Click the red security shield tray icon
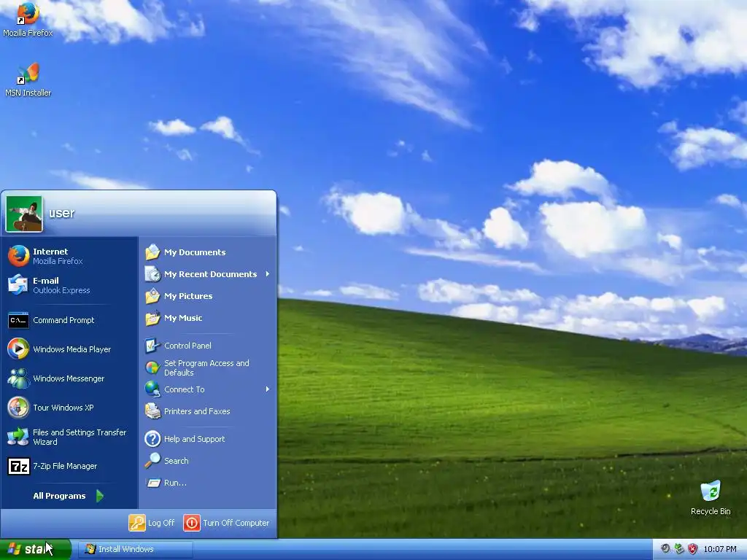This screenshot has width=747, height=560. point(693,549)
